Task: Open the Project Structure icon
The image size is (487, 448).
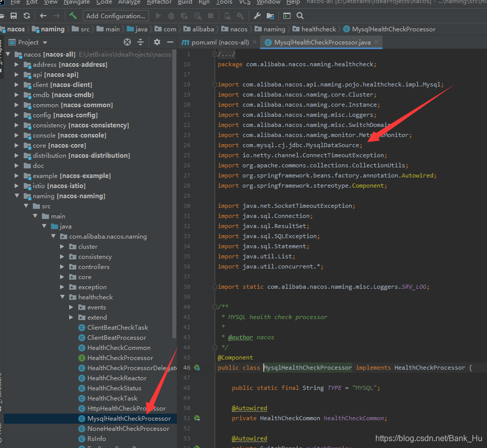Action: tap(270, 16)
